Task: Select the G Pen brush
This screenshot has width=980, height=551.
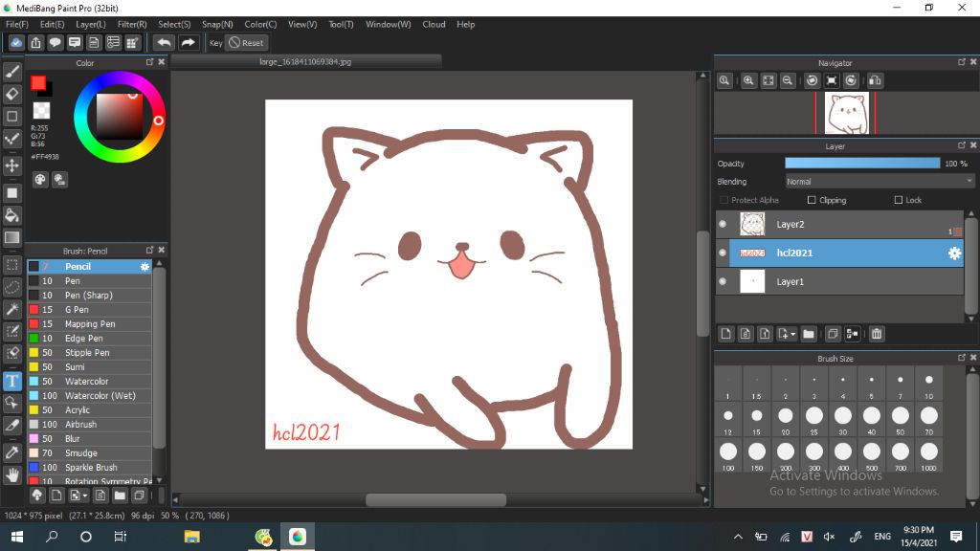Action: [89, 310]
